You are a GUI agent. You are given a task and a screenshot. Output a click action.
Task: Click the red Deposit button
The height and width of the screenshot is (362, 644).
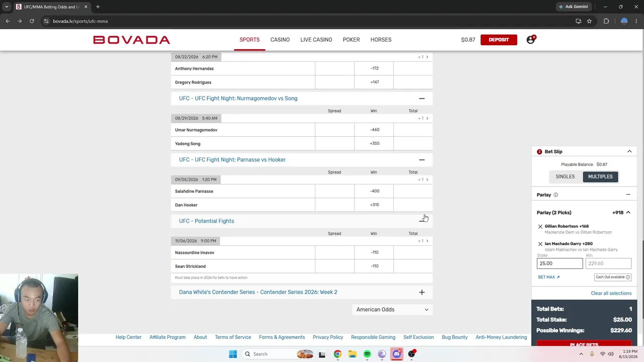(499, 40)
